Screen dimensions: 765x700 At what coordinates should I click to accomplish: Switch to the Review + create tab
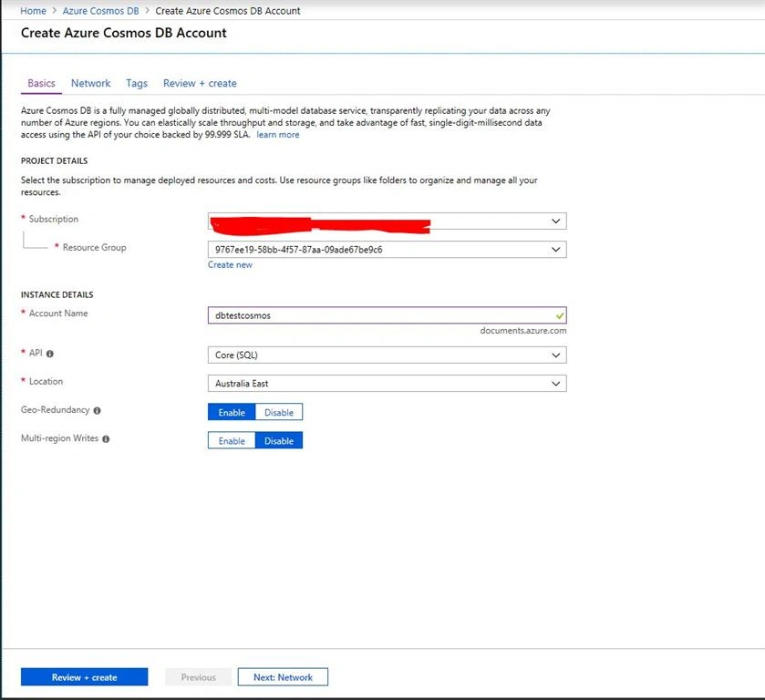200,83
